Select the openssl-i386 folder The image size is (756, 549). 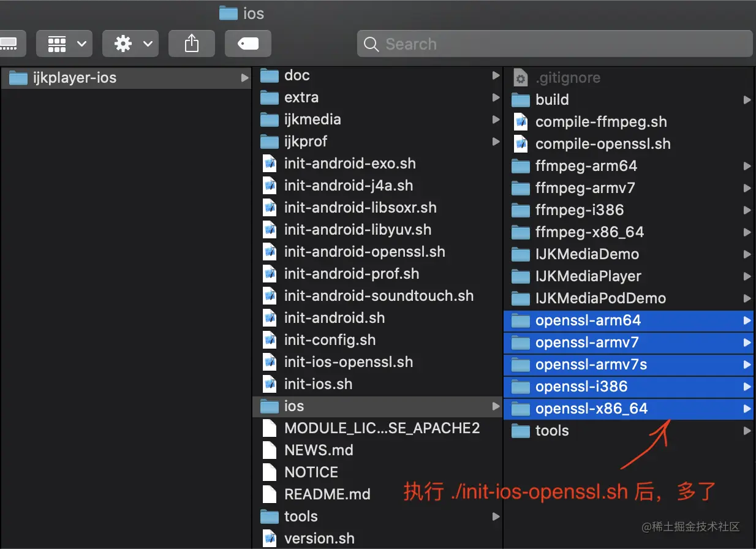coord(629,387)
